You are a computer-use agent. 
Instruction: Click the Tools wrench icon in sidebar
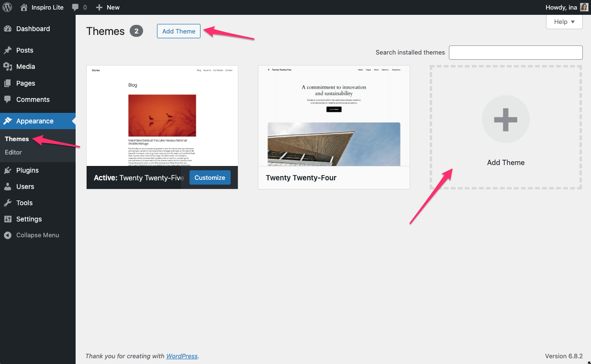[x=8, y=203]
